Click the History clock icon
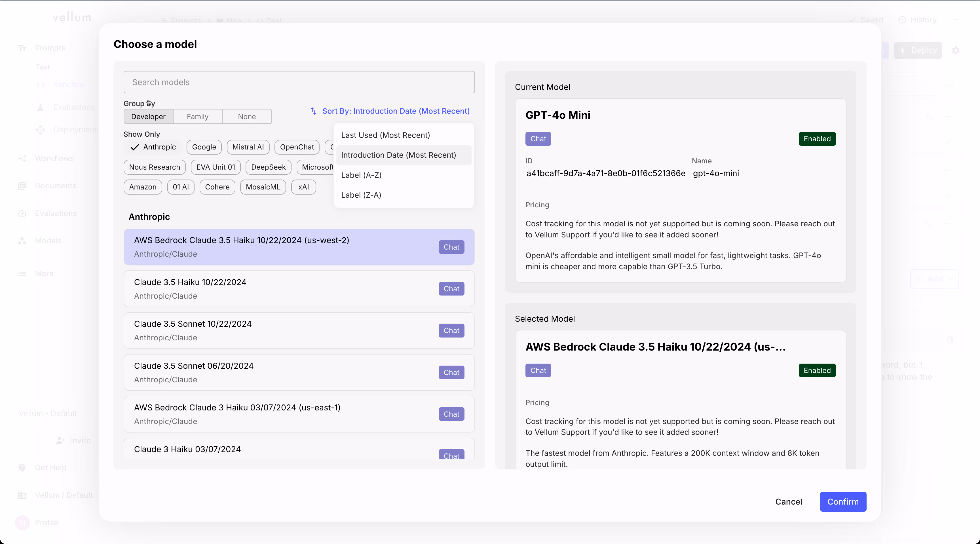The width and height of the screenshot is (980, 544). click(x=902, y=20)
